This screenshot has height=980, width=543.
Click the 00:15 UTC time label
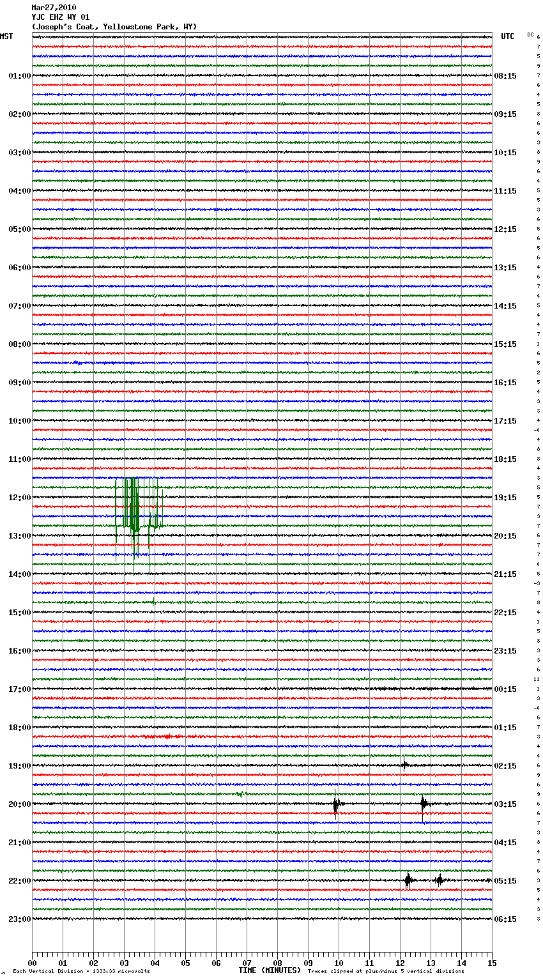[x=505, y=689]
